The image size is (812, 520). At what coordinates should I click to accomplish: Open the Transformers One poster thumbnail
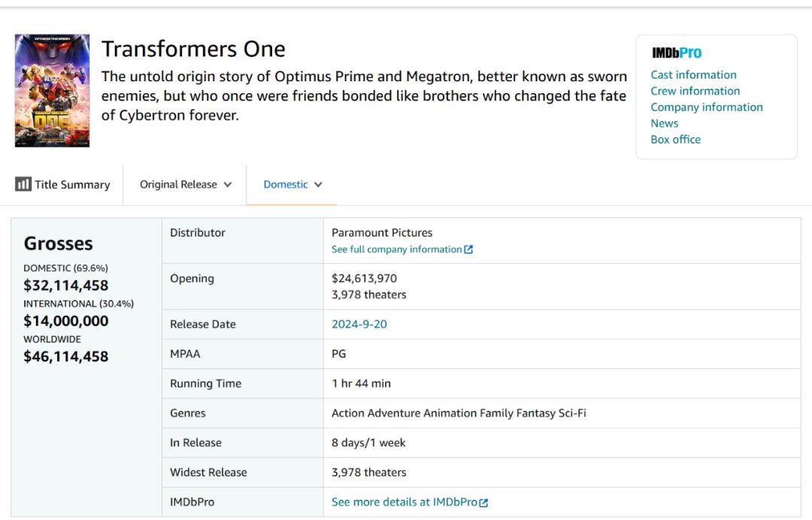pos(52,90)
